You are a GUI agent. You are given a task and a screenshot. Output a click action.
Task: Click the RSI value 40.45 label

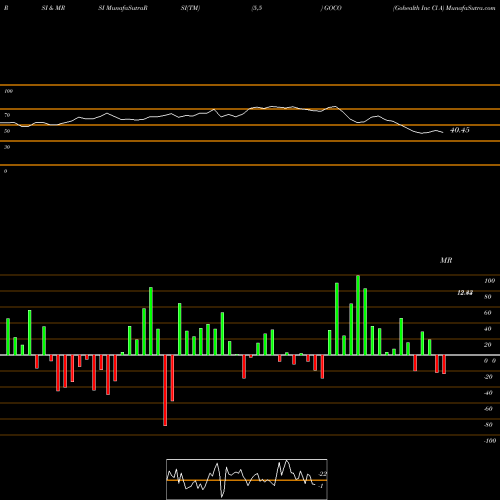[460, 130]
